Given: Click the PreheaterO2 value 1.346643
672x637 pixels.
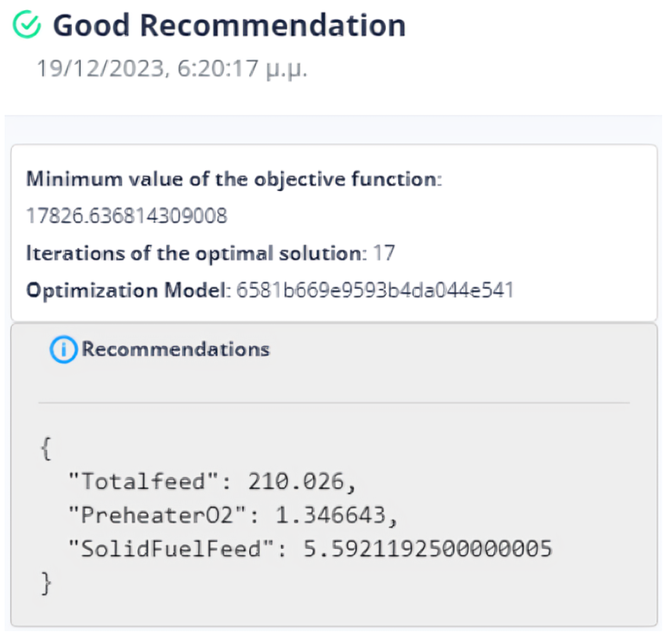Looking at the screenshot, I should pyautogui.click(x=330, y=516).
